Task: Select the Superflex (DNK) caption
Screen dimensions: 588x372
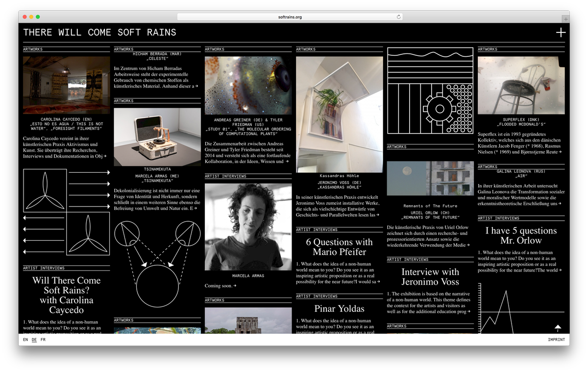Action: (x=521, y=122)
